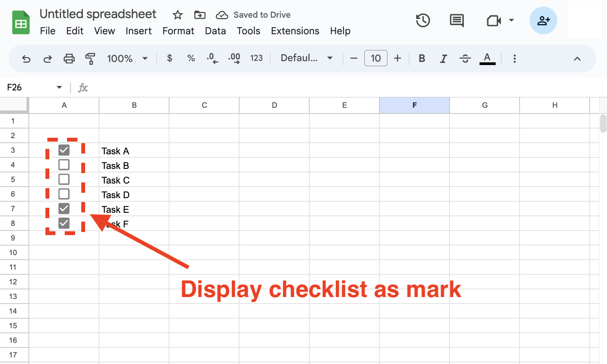Open the Format menu

178,31
